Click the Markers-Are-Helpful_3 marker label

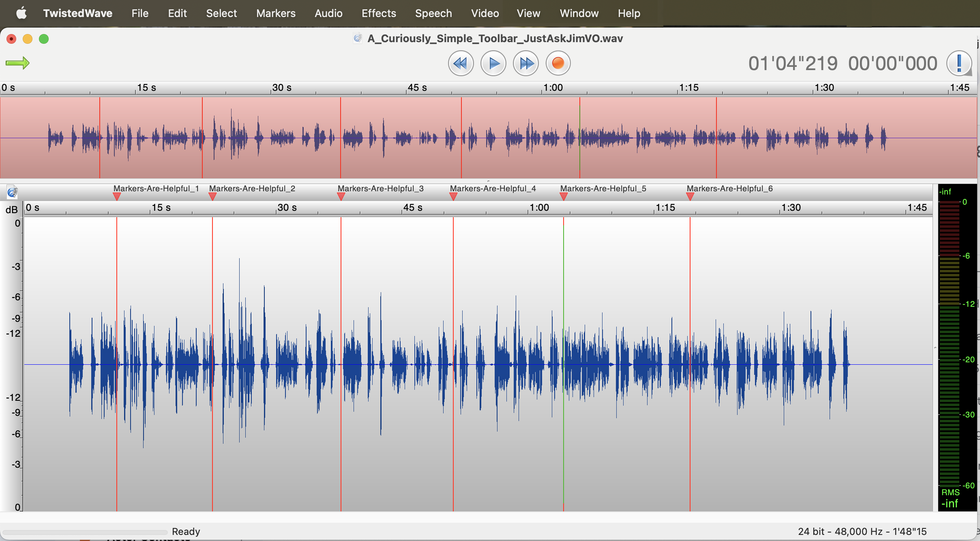pos(381,188)
